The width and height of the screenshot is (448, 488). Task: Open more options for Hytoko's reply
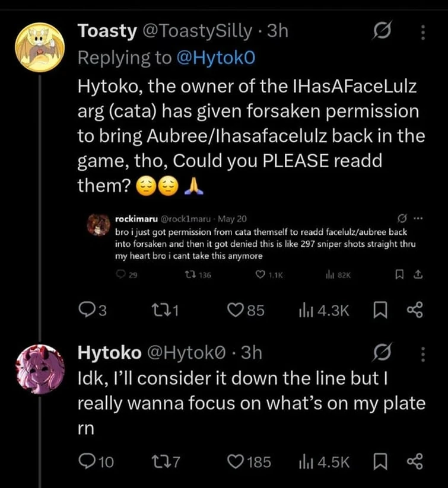click(x=422, y=354)
